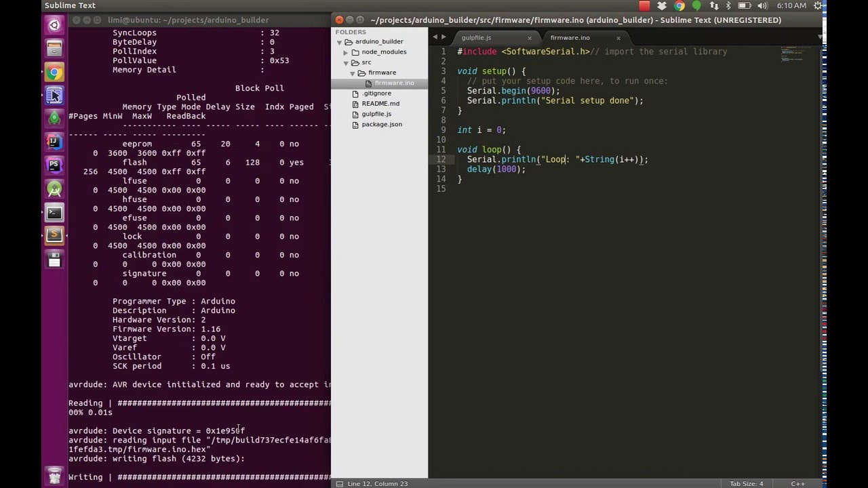This screenshot has width=868, height=488.
Task: Open the sound volume indicator
Action: point(764,5)
